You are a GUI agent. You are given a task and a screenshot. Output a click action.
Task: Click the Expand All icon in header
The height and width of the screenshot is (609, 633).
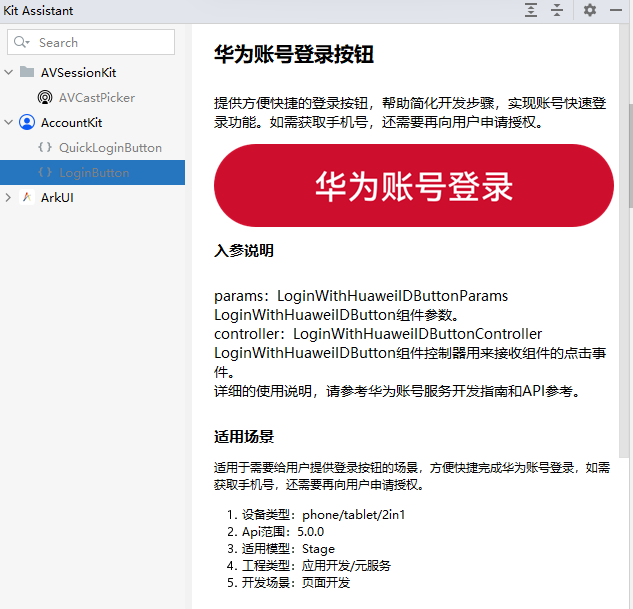point(531,10)
